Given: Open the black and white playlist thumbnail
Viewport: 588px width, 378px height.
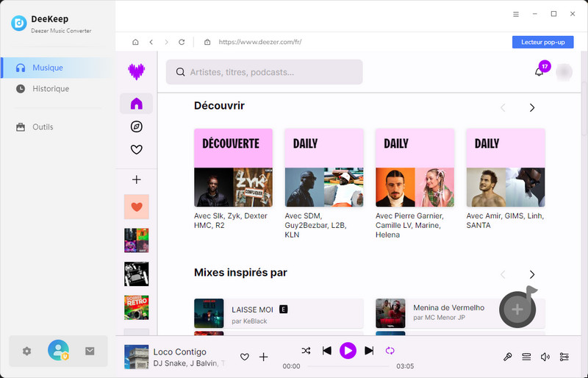Looking at the screenshot, I should coord(137,274).
